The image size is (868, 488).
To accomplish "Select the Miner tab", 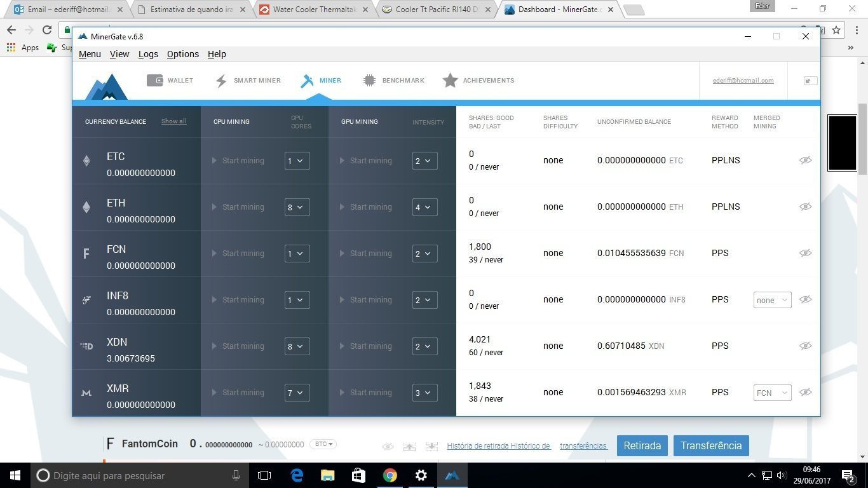I will [321, 81].
